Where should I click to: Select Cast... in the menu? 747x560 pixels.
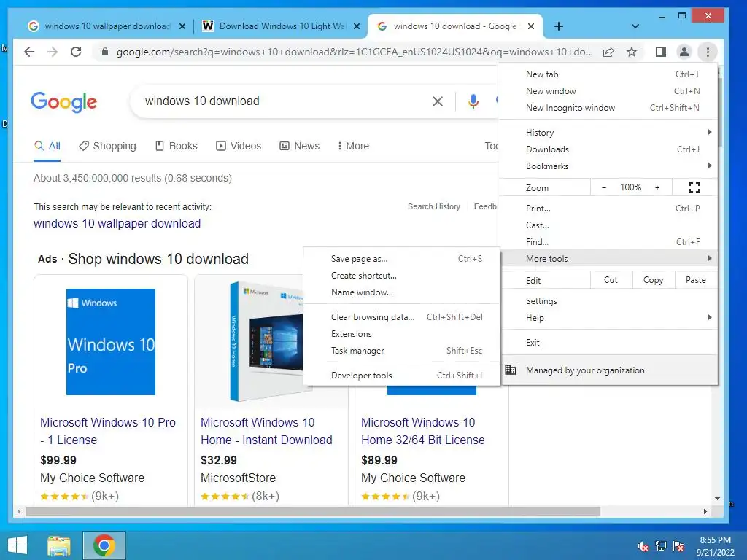click(x=608, y=225)
